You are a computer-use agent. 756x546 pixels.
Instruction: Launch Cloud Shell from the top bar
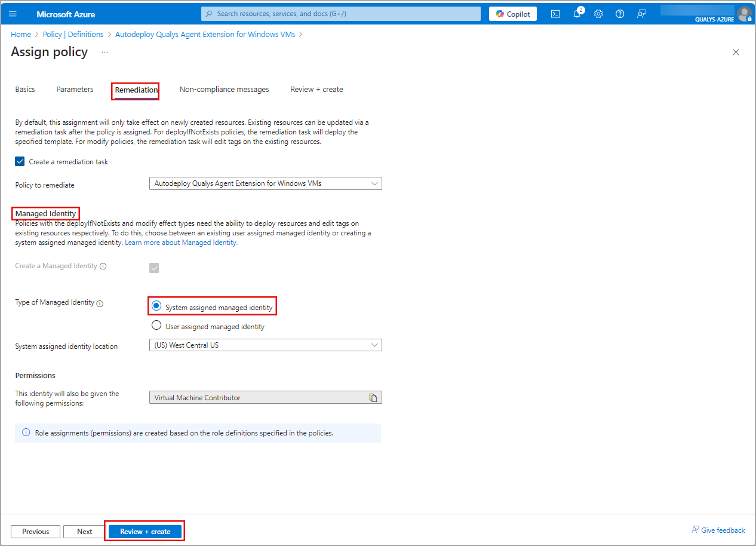pos(555,14)
